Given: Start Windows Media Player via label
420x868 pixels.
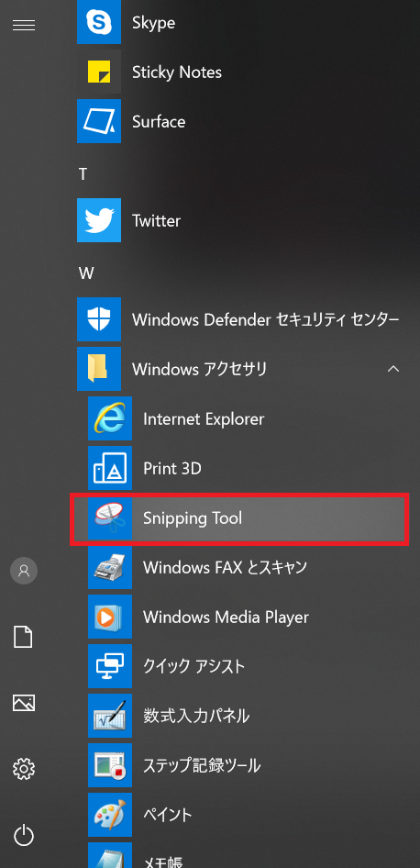Looking at the screenshot, I should (x=226, y=618).
